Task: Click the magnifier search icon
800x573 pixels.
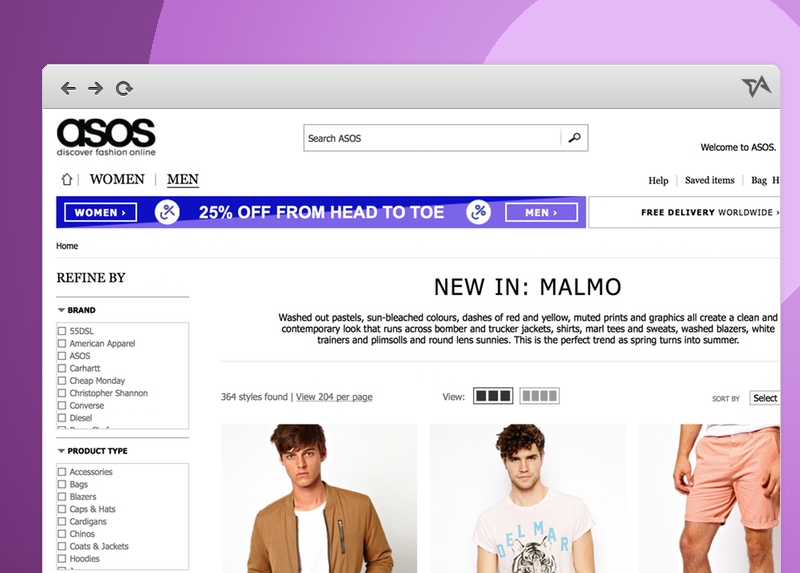Action: 574,138
